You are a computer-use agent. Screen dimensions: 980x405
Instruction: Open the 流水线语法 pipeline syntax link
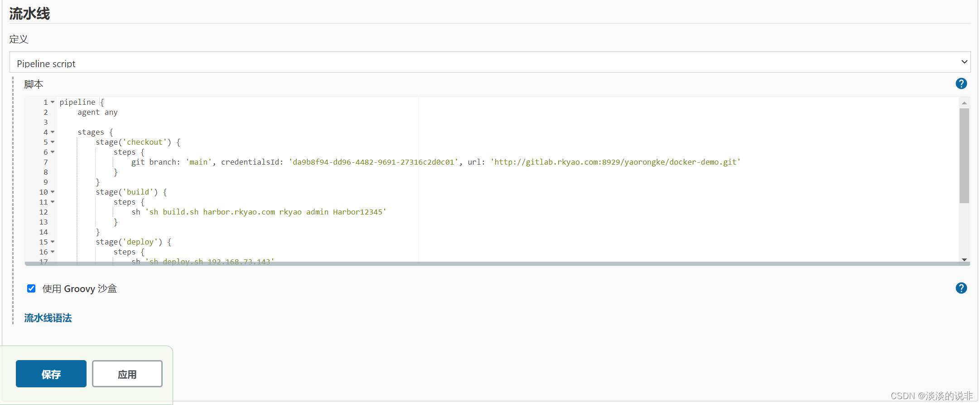click(x=48, y=318)
